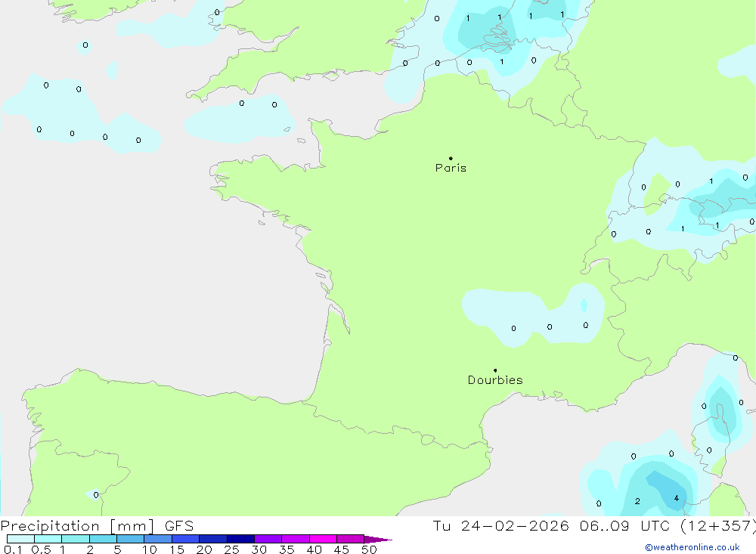Viewport: 756px width, 554px height.
Task: Pick the legend swatch between 30 and 35
Action: click(x=268, y=539)
